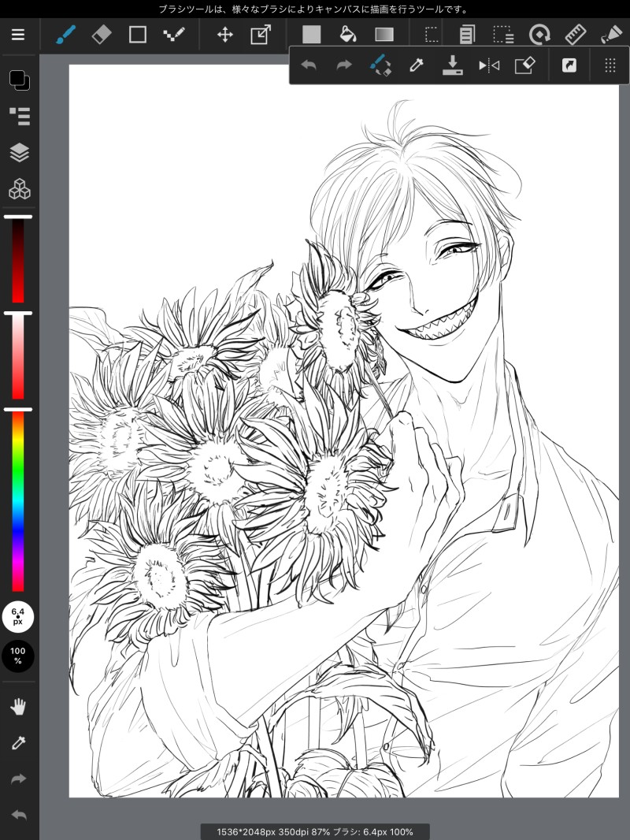Viewport: 630px width, 840px height.
Task: Select the Gradient tool
Action: 384,35
